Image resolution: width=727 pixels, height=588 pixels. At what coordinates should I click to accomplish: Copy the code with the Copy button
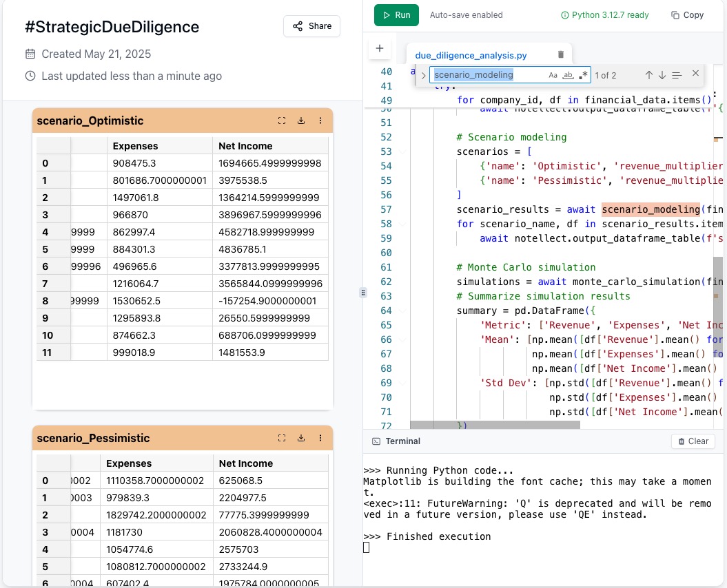(687, 15)
